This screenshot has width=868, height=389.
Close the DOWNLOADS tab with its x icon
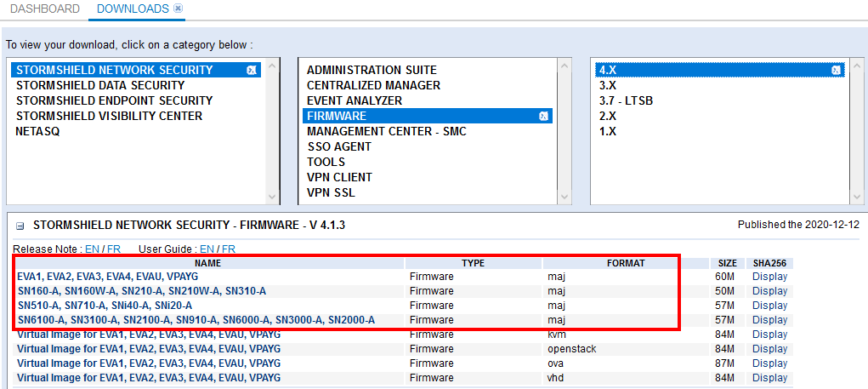pyautogui.click(x=178, y=9)
